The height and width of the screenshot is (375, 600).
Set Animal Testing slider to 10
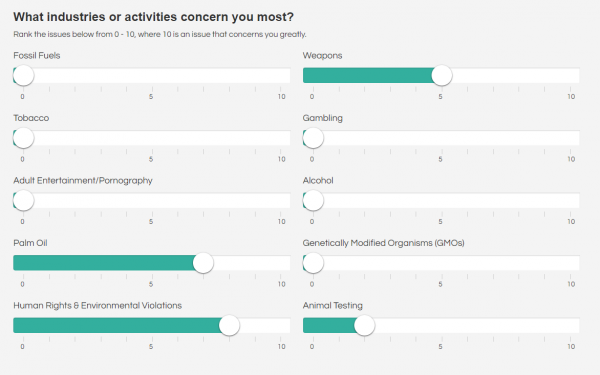pos(570,325)
